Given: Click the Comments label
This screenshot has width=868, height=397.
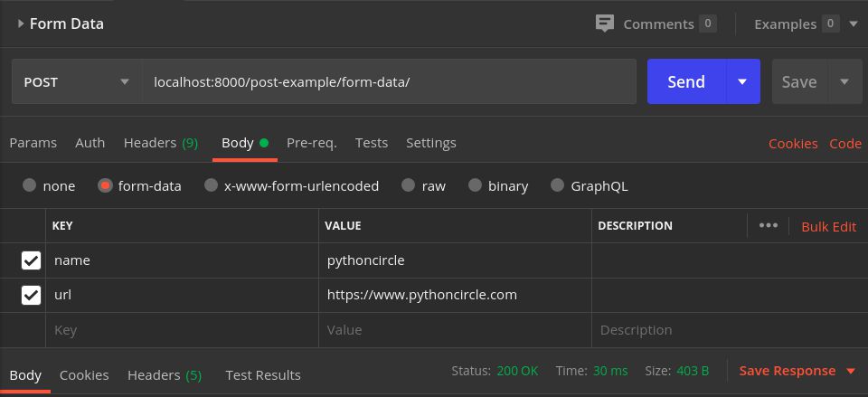Looking at the screenshot, I should (x=659, y=24).
